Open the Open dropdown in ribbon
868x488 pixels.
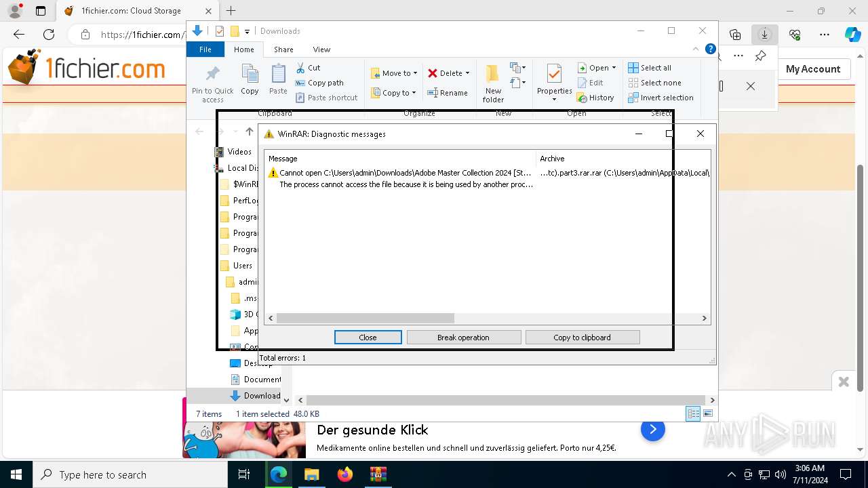[x=597, y=68]
